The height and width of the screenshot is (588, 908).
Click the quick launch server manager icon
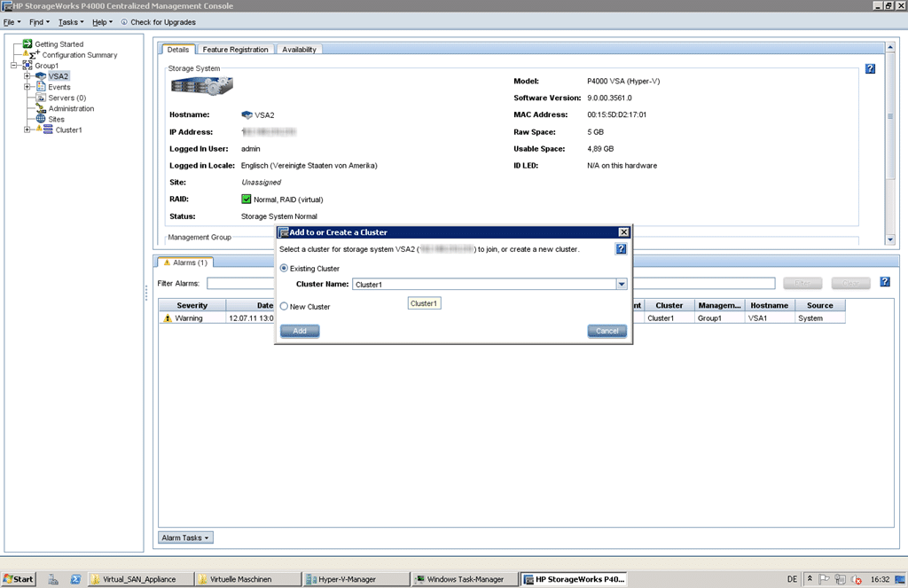[x=53, y=579]
